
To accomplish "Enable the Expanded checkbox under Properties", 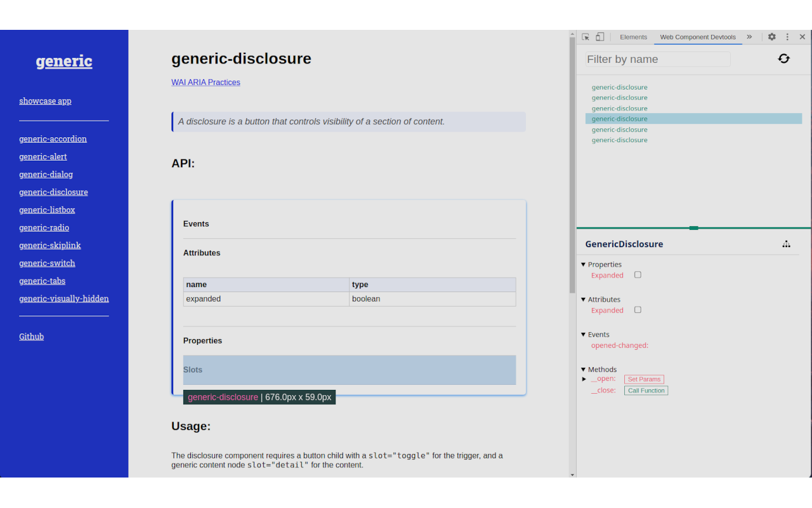I will (x=638, y=274).
